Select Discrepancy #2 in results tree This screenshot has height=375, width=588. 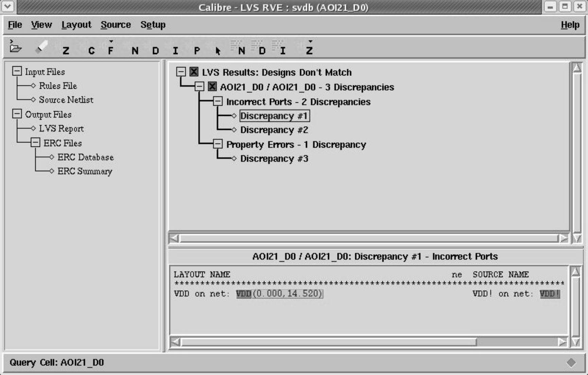(274, 130)
